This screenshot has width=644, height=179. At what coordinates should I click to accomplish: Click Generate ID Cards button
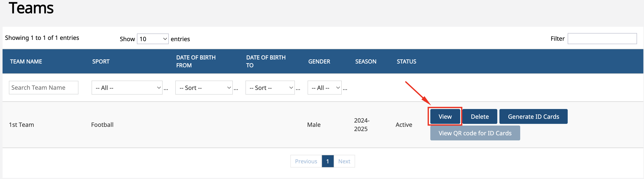[533, 116]
